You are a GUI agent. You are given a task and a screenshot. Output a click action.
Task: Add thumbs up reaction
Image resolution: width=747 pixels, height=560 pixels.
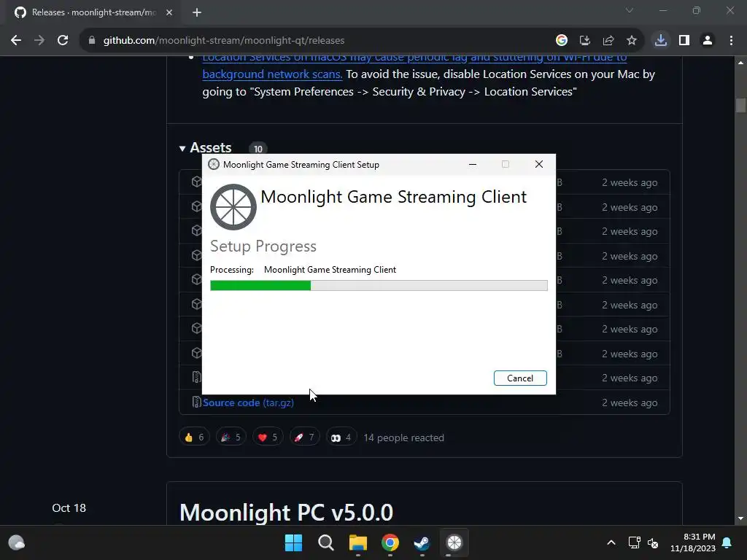coord(194,437)
